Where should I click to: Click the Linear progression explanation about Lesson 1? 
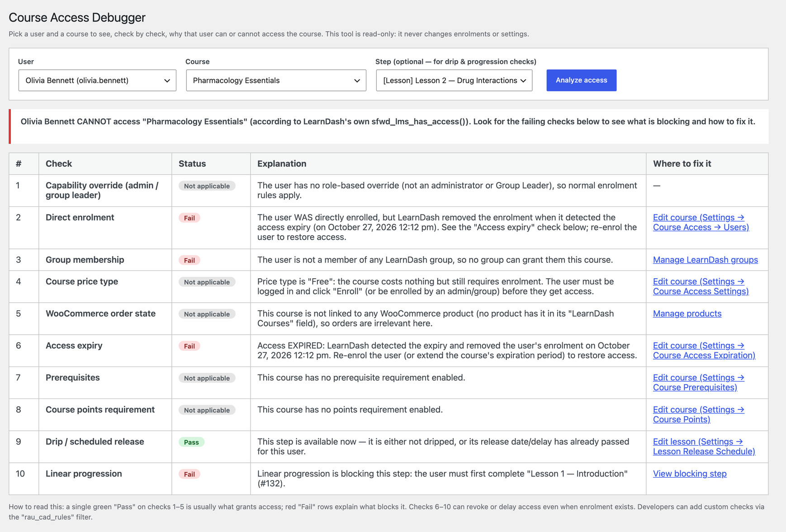coord(442,479)
